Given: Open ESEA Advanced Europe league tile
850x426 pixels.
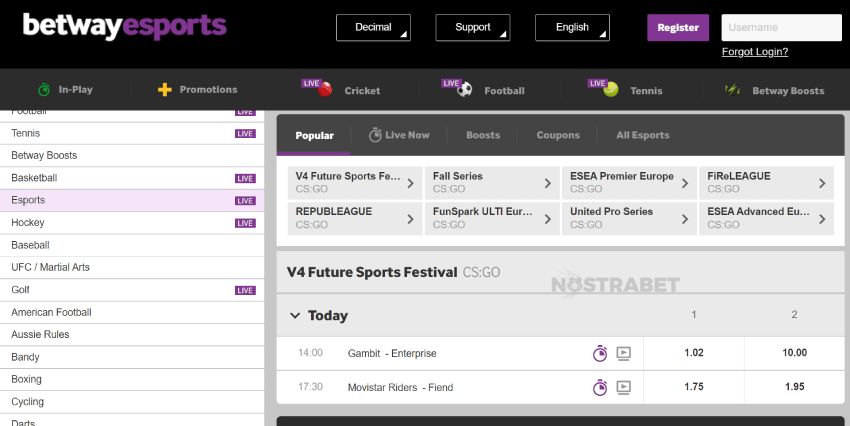Looking at the screenshot, I should [766, 218].
